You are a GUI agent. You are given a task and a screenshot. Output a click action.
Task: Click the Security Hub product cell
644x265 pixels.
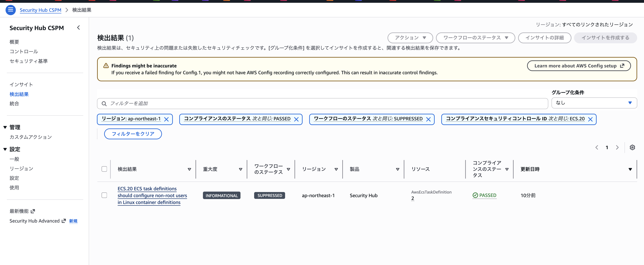pyautogui.click(x=363, y=195)
